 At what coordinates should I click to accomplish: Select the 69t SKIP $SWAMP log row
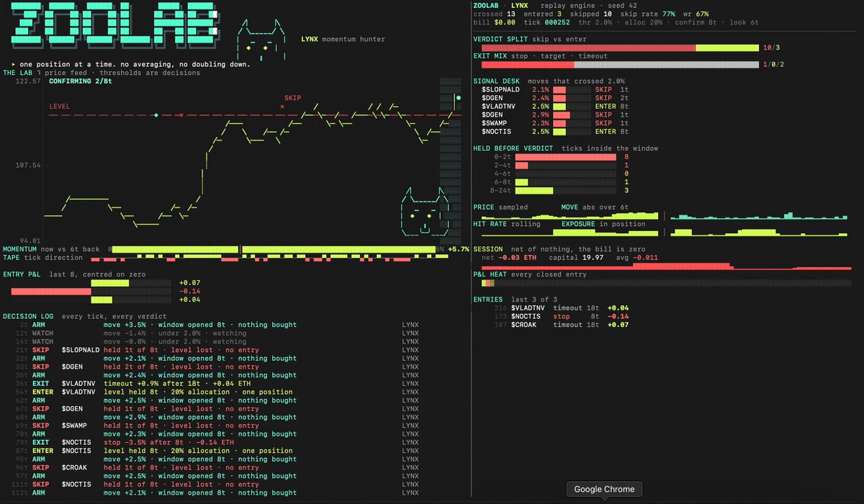click(220, 426)
